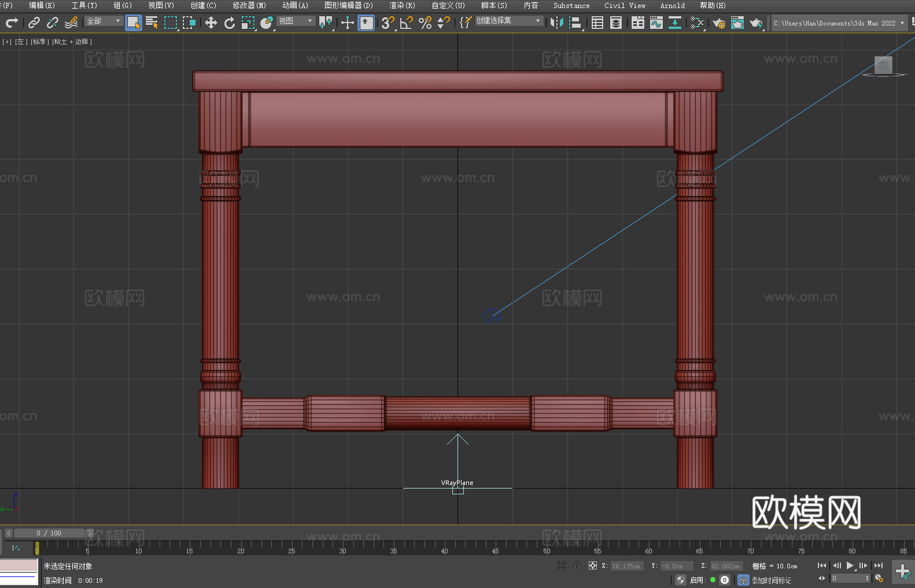
Task: Click the ViewCube in the viewport
Action: (x=883, y=66)
